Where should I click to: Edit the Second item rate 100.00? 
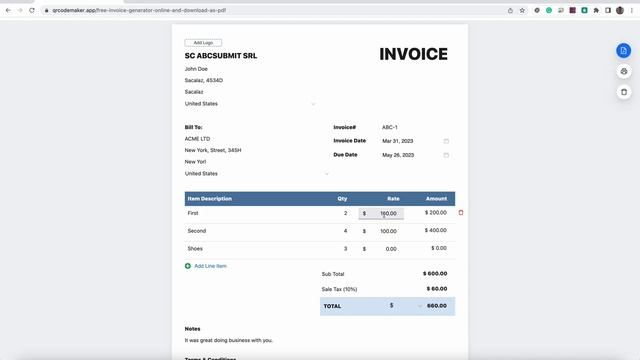point(388,231)
